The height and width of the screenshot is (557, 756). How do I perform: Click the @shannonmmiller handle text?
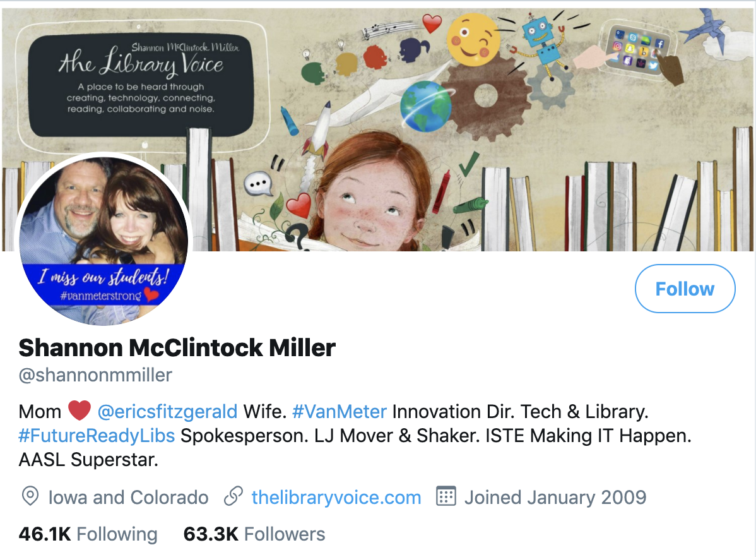pyautogui.click(x=95, y=375)
